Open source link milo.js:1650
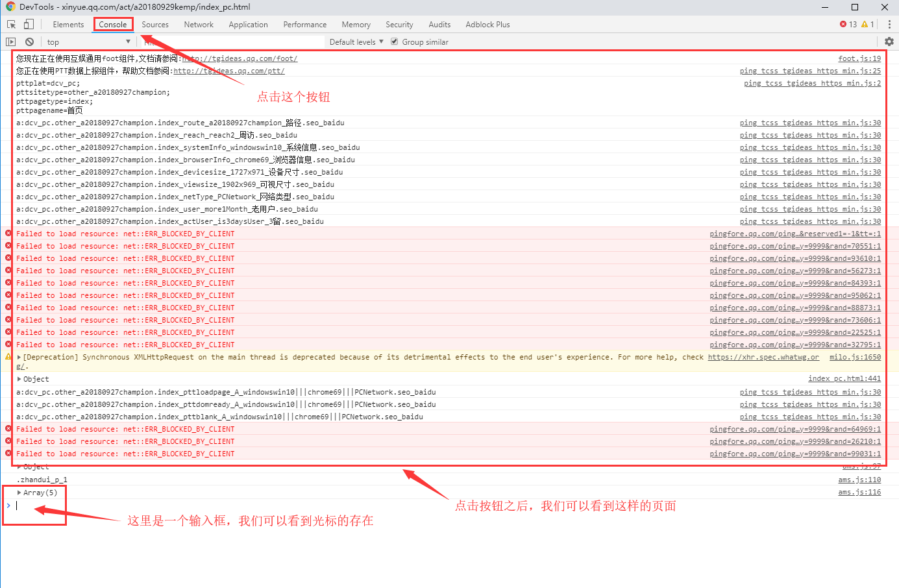899x588 pixels. coord(856,357)
